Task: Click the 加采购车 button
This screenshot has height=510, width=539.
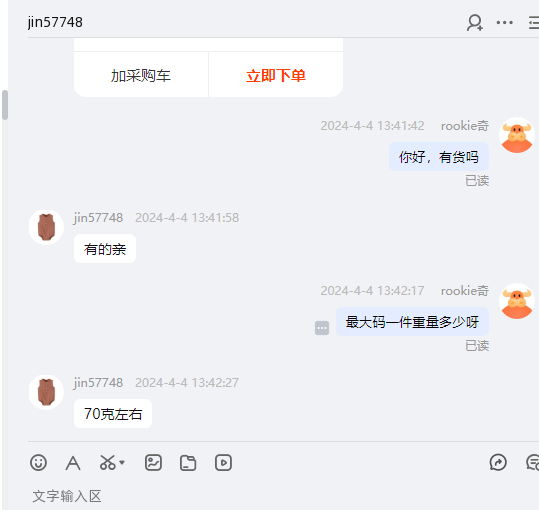Action: pos(141,75)
